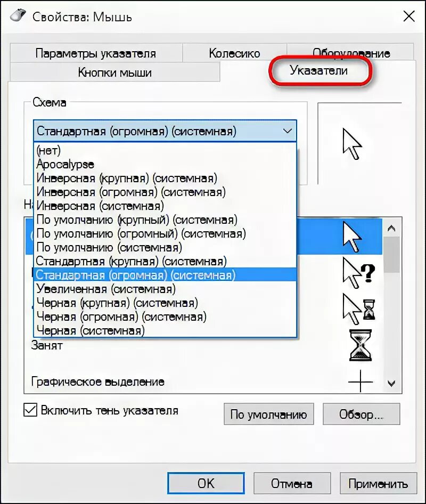Click the Применить button
Image resolution: width=426 pixels, height=504 pixels.
pyautogui.click(x=378, y=483)
